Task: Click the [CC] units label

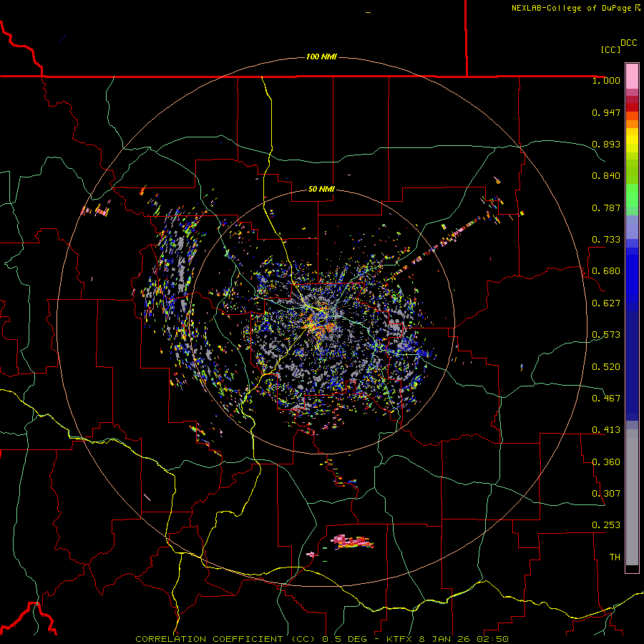Action: pyautogui.click(x=610, y=49)
